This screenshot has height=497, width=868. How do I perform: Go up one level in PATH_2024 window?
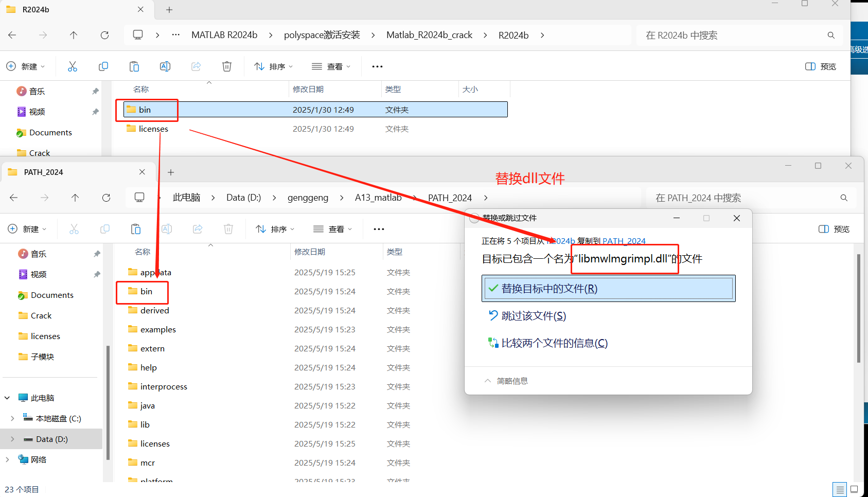[x=75, y=198]
